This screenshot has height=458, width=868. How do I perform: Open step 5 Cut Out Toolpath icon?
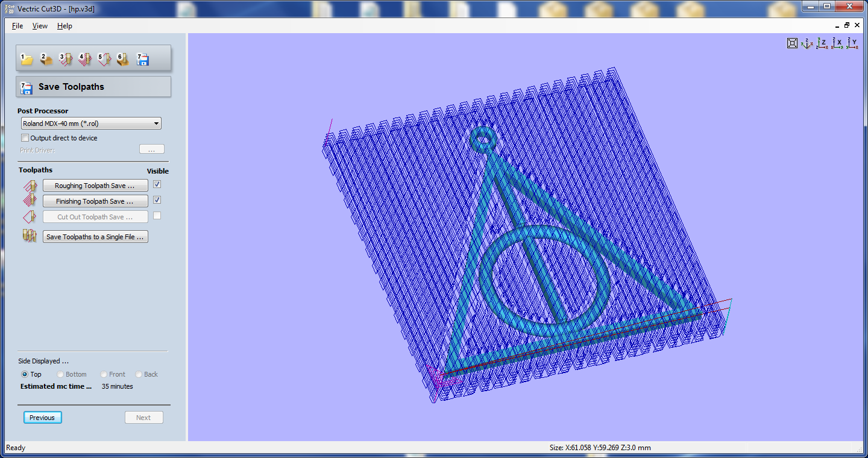104,59
